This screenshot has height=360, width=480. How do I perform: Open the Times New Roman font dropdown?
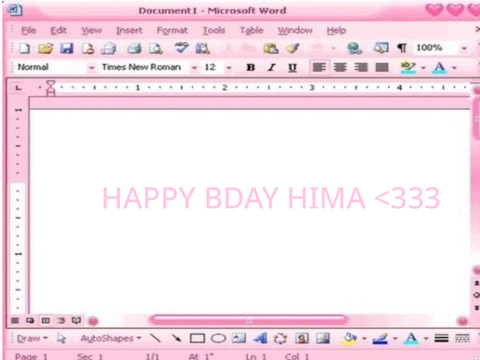pyautogui.click(x=194, y=68)
